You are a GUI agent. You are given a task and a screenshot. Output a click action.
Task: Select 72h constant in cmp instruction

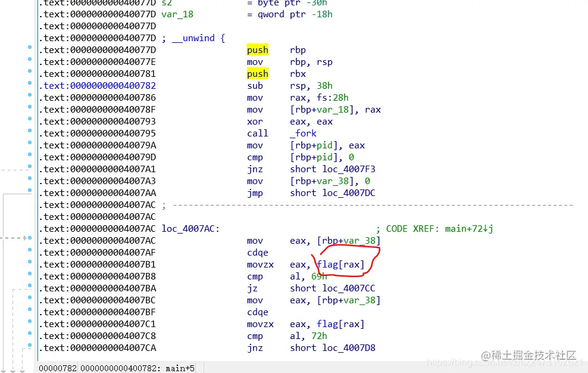point(319,336)
